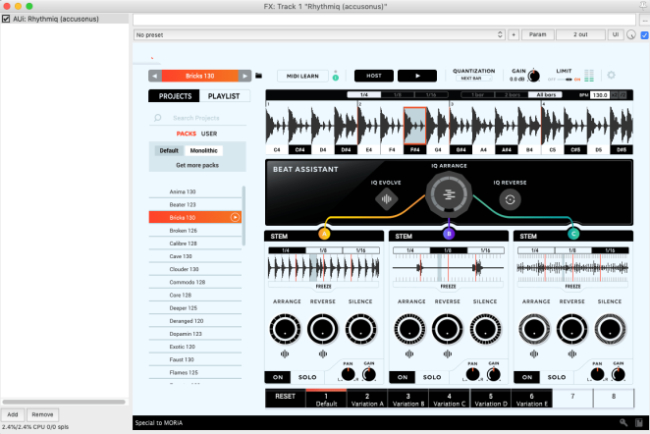650x434 pixels.
Task: Click the Add FX button
Action: pyautogui.click(x=13, y=414)
